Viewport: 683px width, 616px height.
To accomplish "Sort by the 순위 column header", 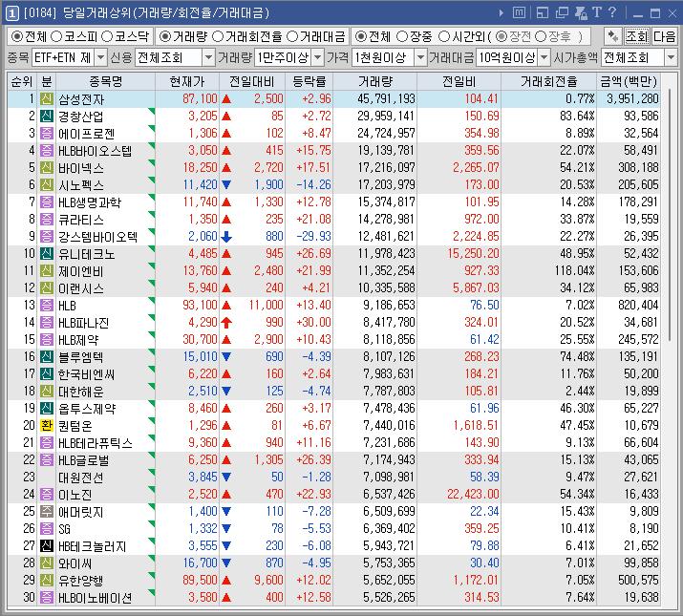I will (x=22, y=81).
